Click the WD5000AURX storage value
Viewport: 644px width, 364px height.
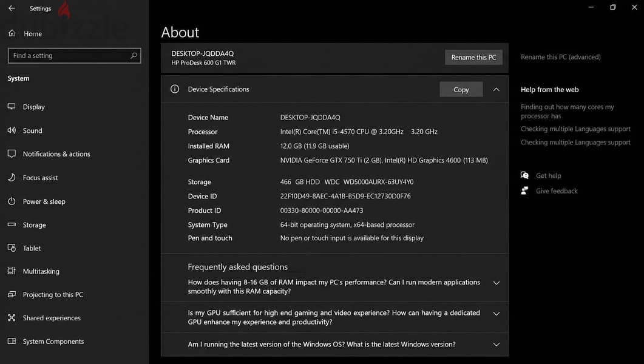point(378,182)
